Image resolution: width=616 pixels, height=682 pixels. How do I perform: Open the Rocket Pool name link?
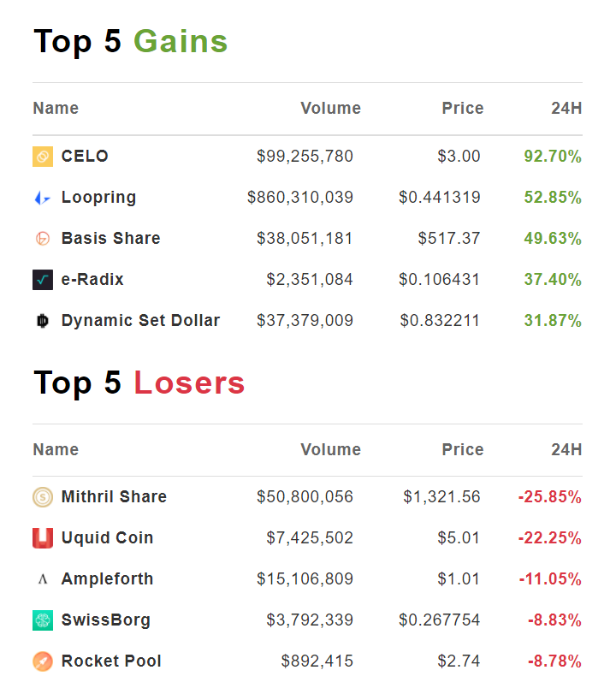click(111, 661)
